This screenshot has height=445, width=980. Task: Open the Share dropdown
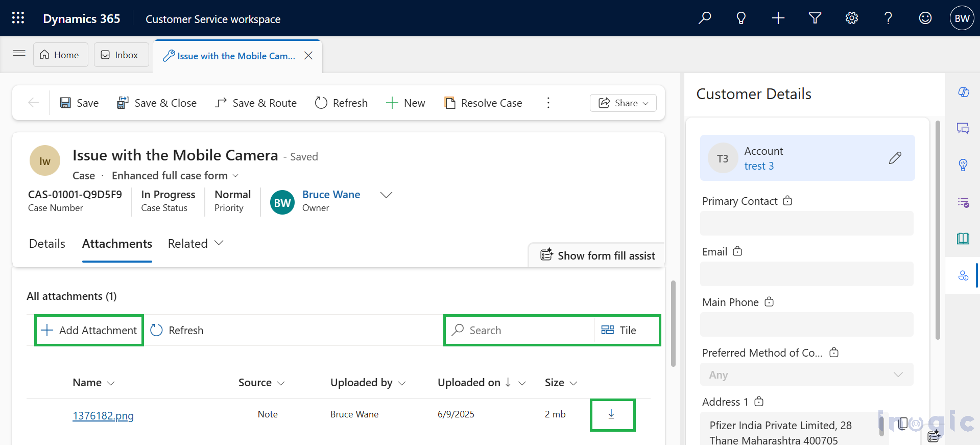623,103
